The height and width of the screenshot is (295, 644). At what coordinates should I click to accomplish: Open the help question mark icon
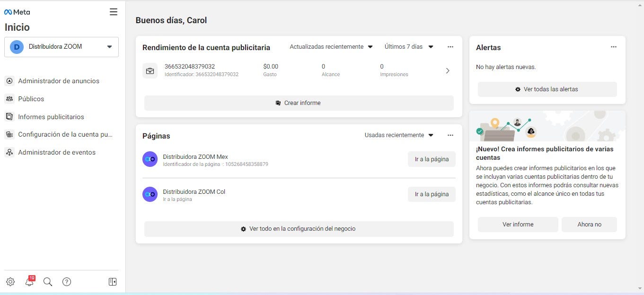(67, 282)
